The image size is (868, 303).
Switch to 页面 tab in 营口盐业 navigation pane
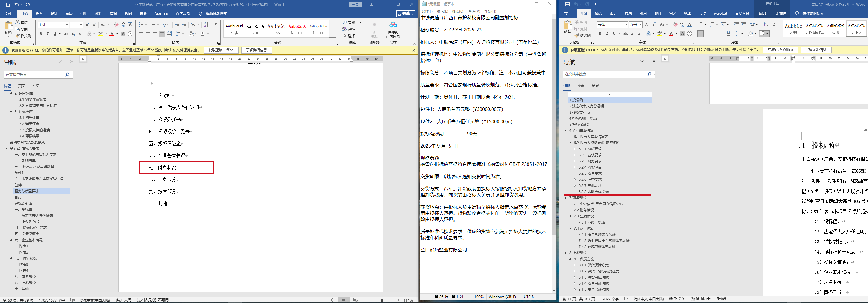581,86
